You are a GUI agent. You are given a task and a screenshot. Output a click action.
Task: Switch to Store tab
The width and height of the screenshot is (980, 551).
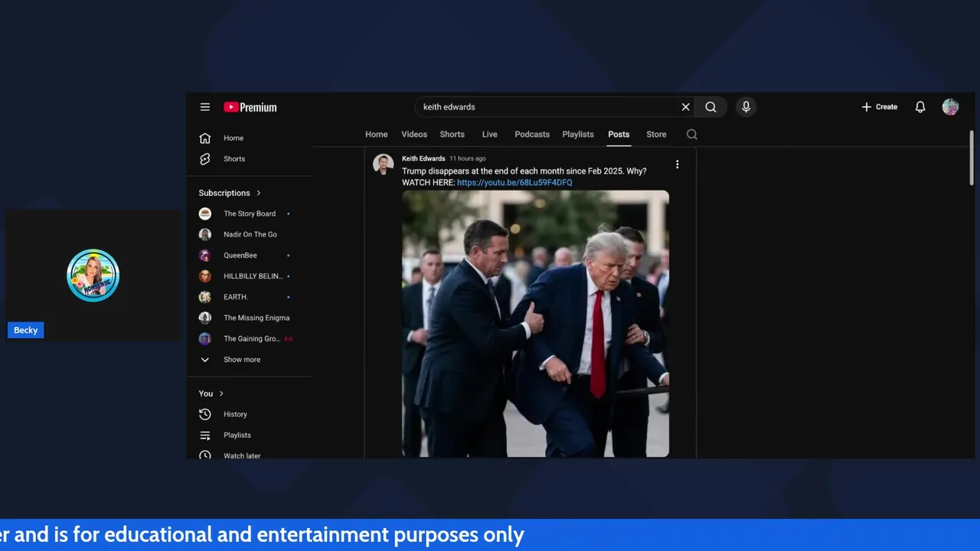(x=656, y=134)
